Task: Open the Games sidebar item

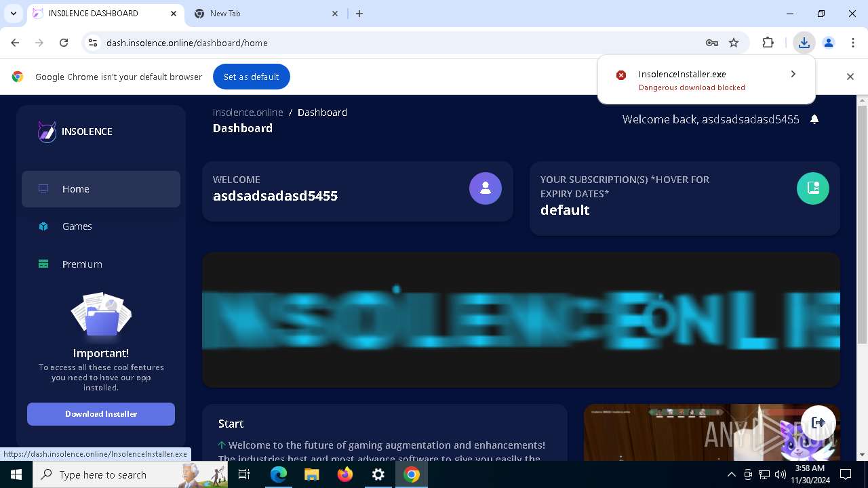Action: (x=101, y=226)
